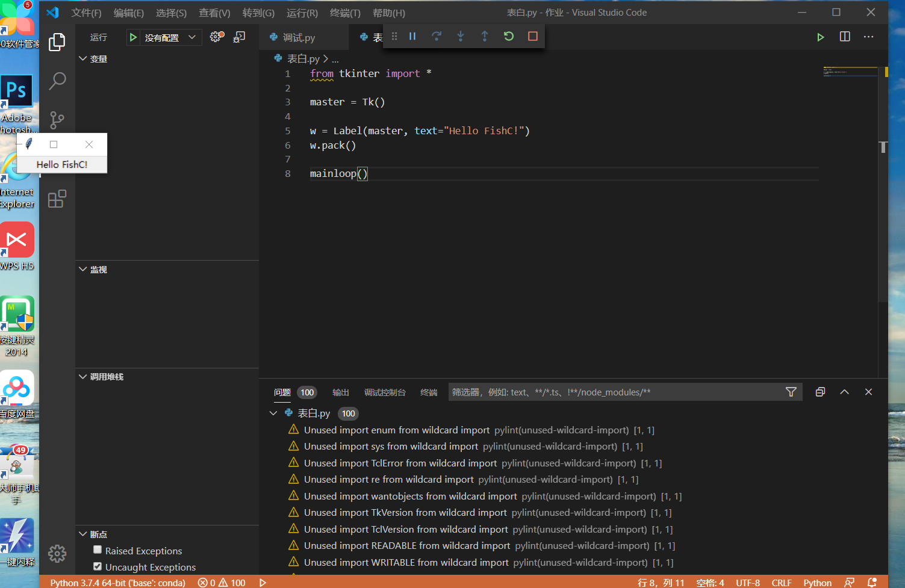Change language mode via Python status item
Image resolution: width=905 pixels, height=588 pixels.
[817, 583]
